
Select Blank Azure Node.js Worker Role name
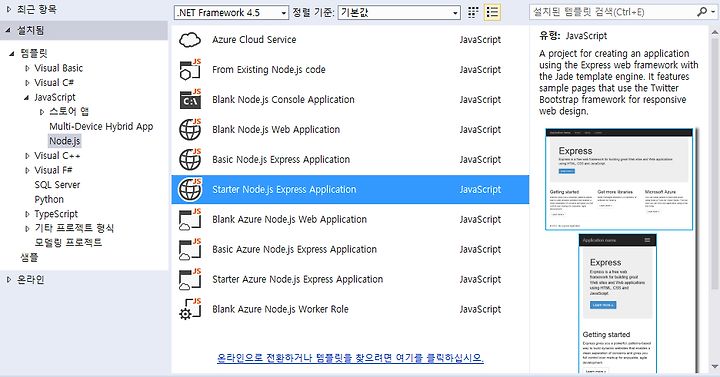coord(280,309)
